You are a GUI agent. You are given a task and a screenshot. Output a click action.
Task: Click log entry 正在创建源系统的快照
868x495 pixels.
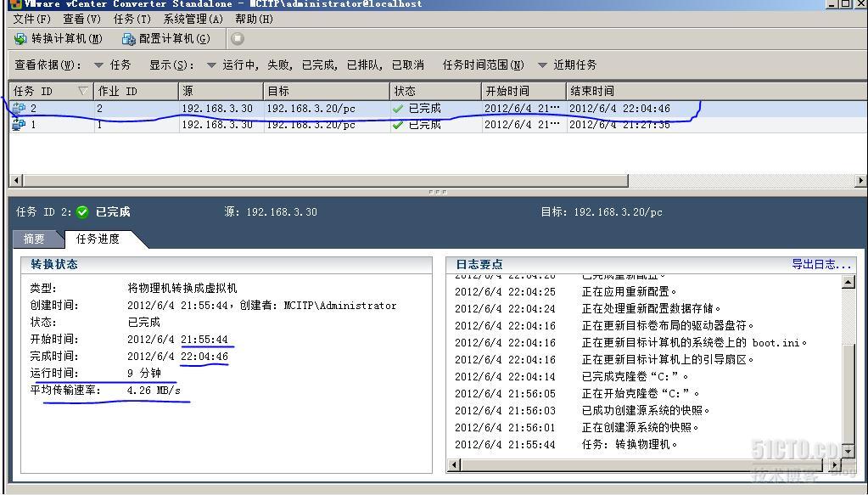(641, 427)
